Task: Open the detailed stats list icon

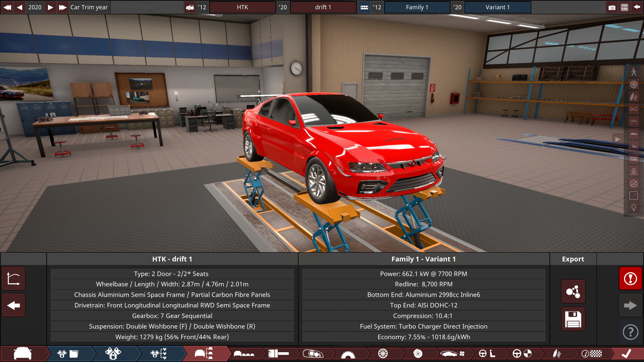Action: click(x=624, y=7)
